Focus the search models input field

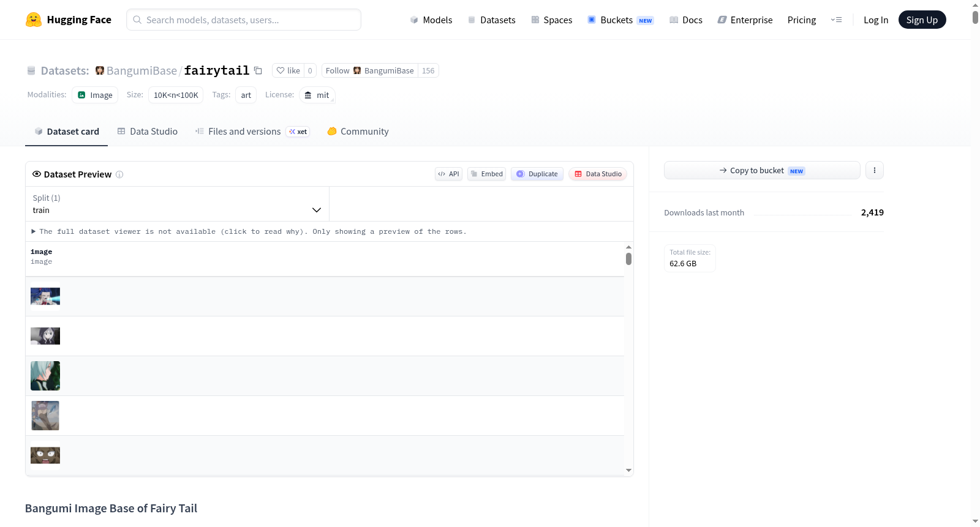click(x=244, y=20)
